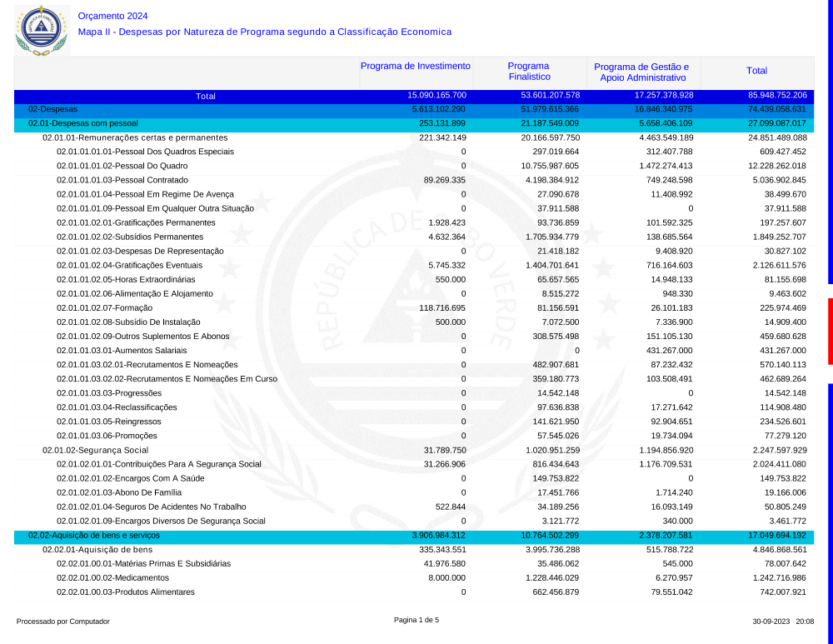Click the dark blue 'Total' summary row label
This screenshot has height=644, width=833.
click(205, 96)
